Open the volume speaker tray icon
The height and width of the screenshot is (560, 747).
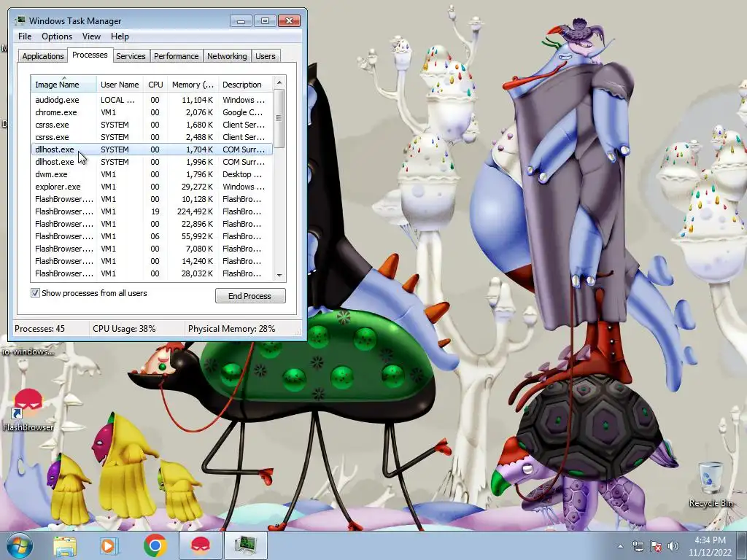point(673,547)
